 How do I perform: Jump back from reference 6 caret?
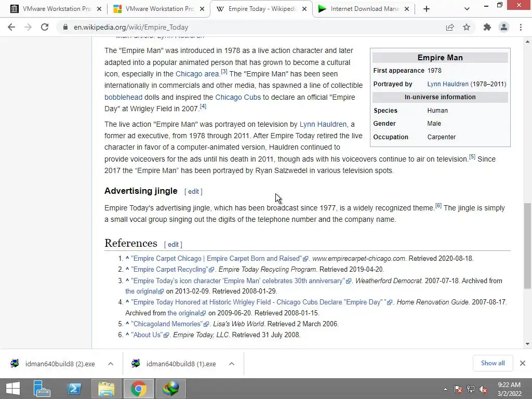tap(127, 334)
